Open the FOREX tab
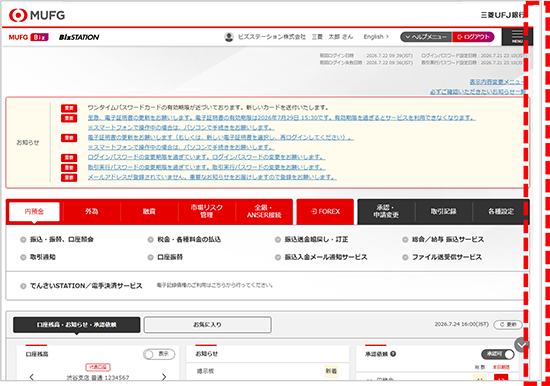This screenshot has width=550, height=386. point(325,211)
